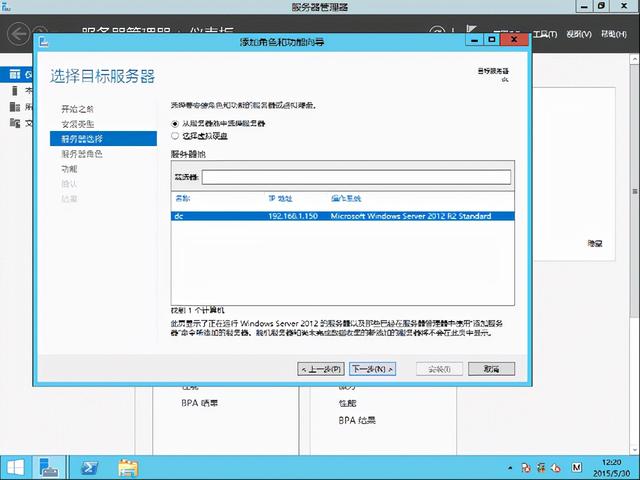Open the Action Center tray flag icon
Screen dimensions: 640x480
(526, 468)
